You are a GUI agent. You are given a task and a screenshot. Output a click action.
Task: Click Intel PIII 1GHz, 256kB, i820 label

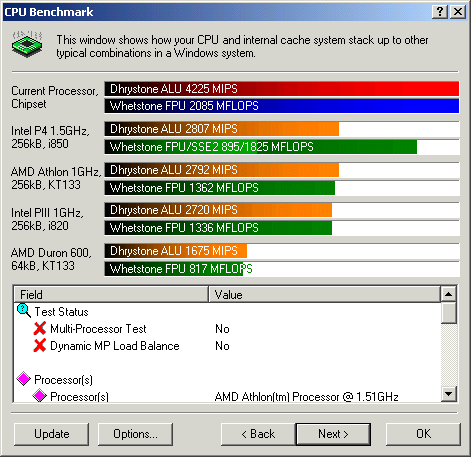tap(47, 219)
